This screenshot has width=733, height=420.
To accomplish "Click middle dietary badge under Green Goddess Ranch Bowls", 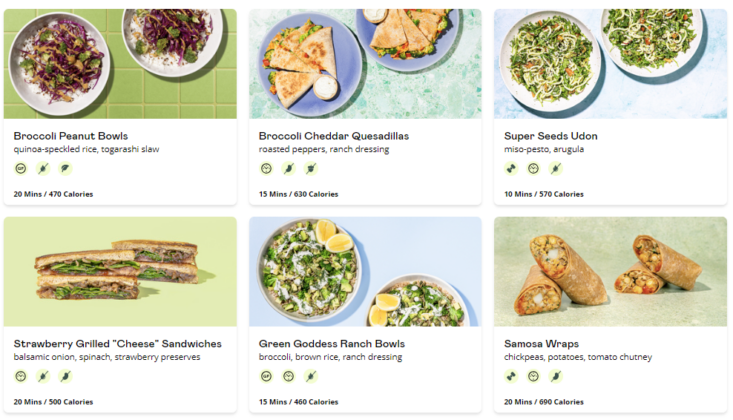I will [x=288, y=376].
